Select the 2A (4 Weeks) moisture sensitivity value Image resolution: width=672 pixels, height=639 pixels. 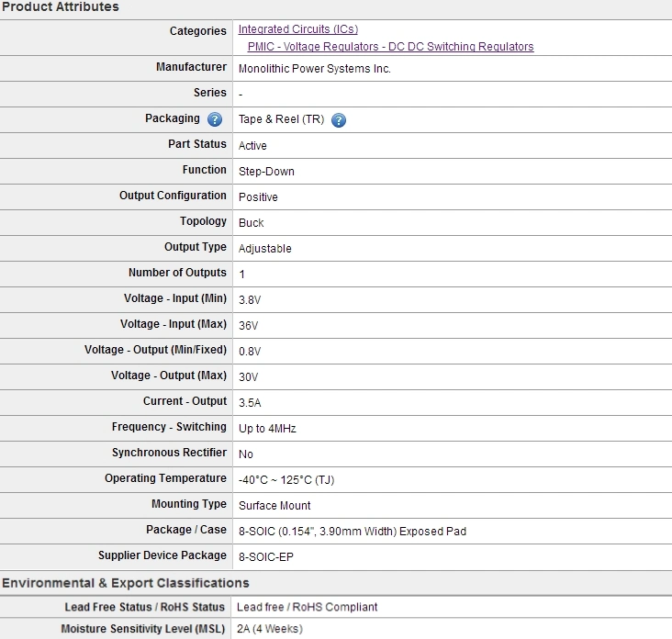point(269,629)
